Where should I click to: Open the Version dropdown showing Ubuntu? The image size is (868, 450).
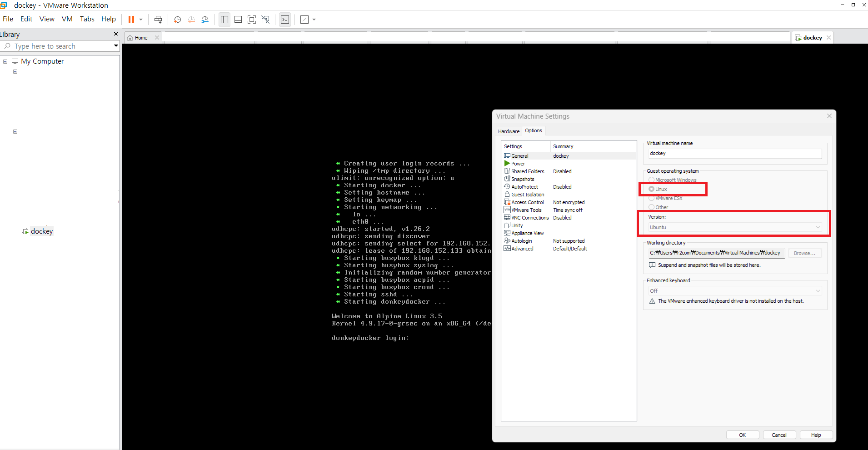click(735, 227)
